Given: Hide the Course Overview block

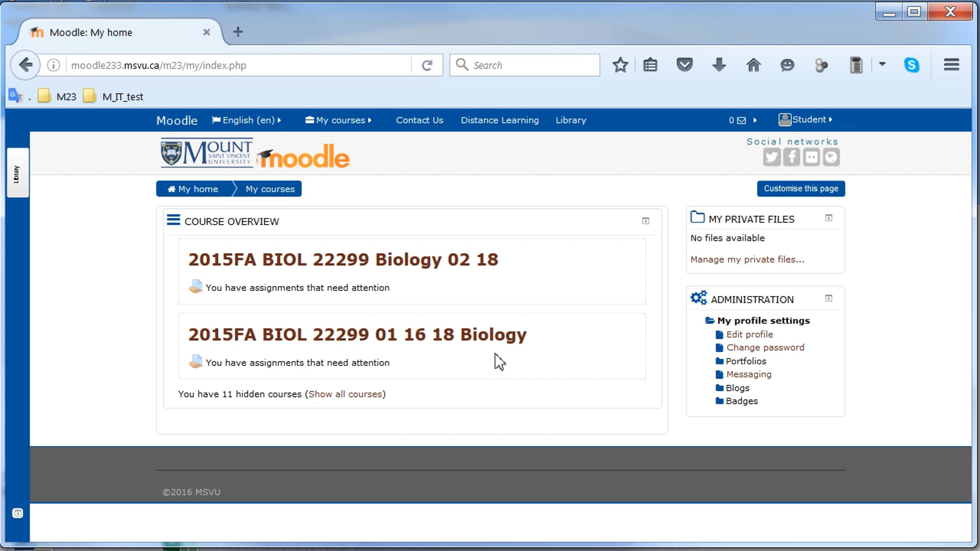Looking at the screenshot, I should click(646, 221).
